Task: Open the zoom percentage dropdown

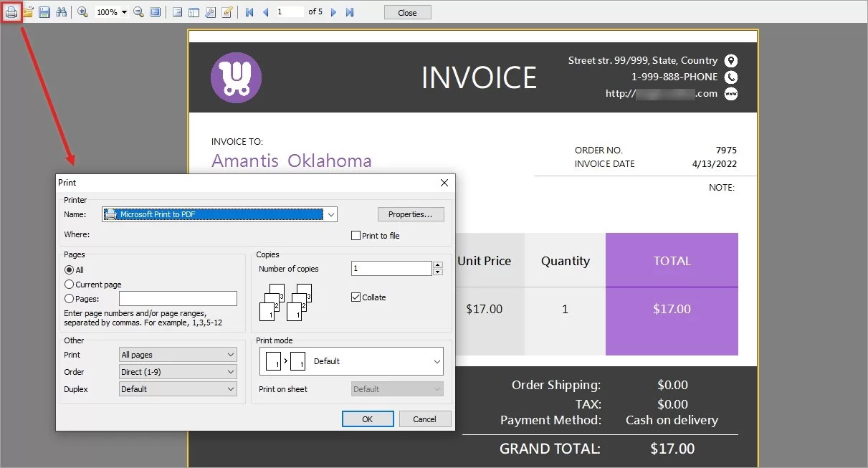Action: pyautogui.click(x=123, y=11)
